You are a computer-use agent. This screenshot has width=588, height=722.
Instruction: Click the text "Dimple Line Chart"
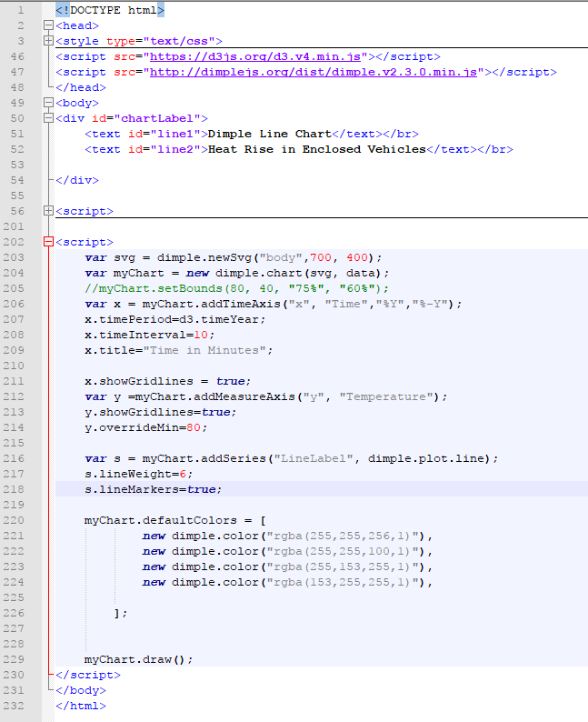(269, 134)
